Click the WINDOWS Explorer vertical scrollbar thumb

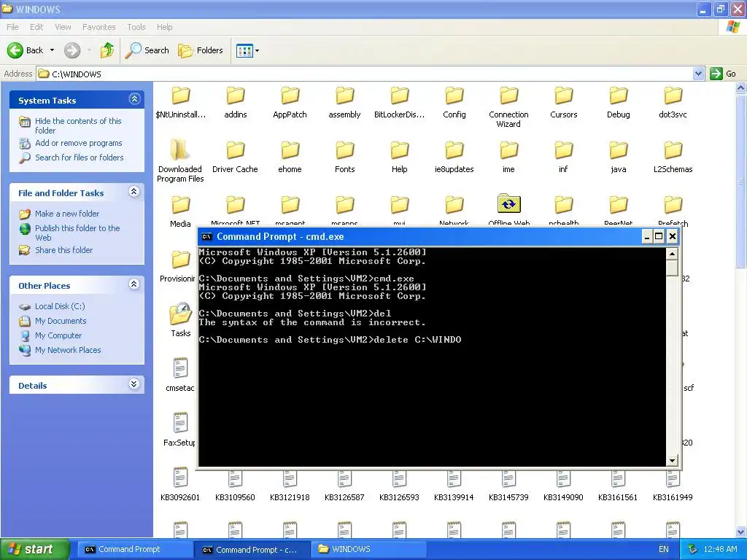[741, 181]
